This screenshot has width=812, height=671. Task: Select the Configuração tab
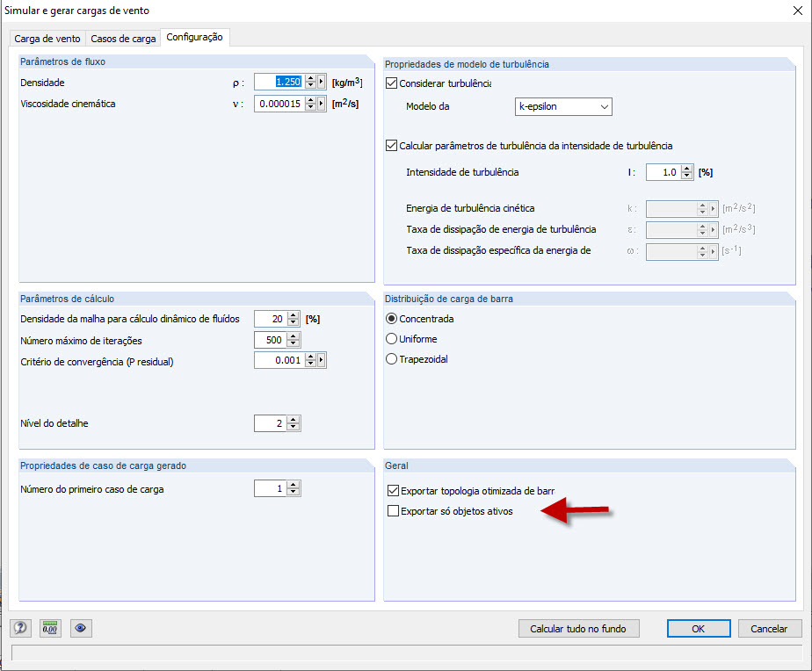[x=195, y=37]
